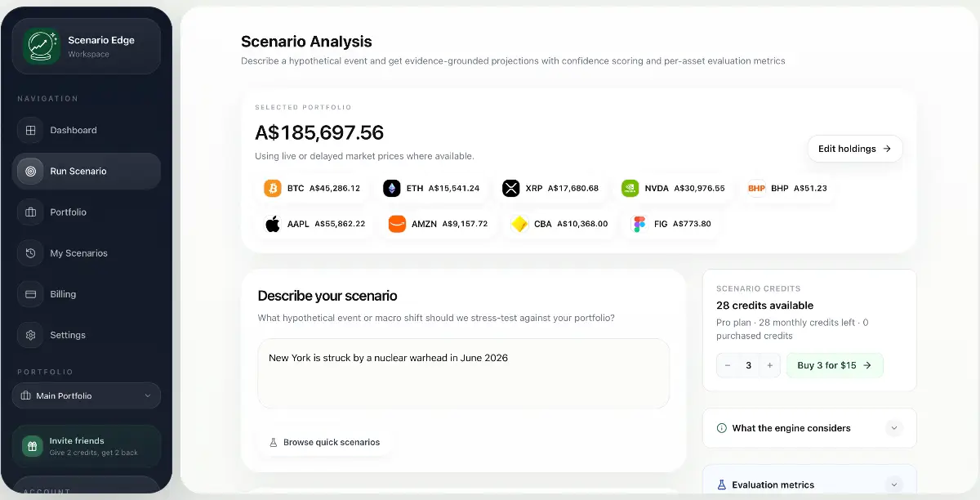This screenshot has width=980, height=500.
Task: Click the Billing card icon
Action: tap(30, 294)
